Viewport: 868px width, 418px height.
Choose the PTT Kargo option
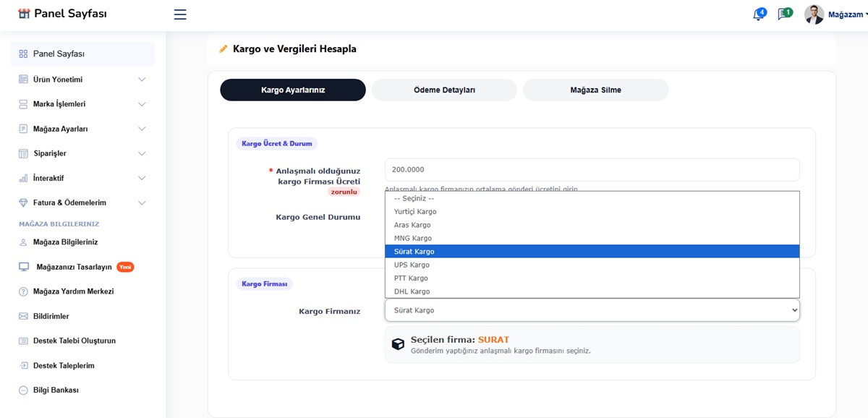pyautogui.click(x=411, y=278)
